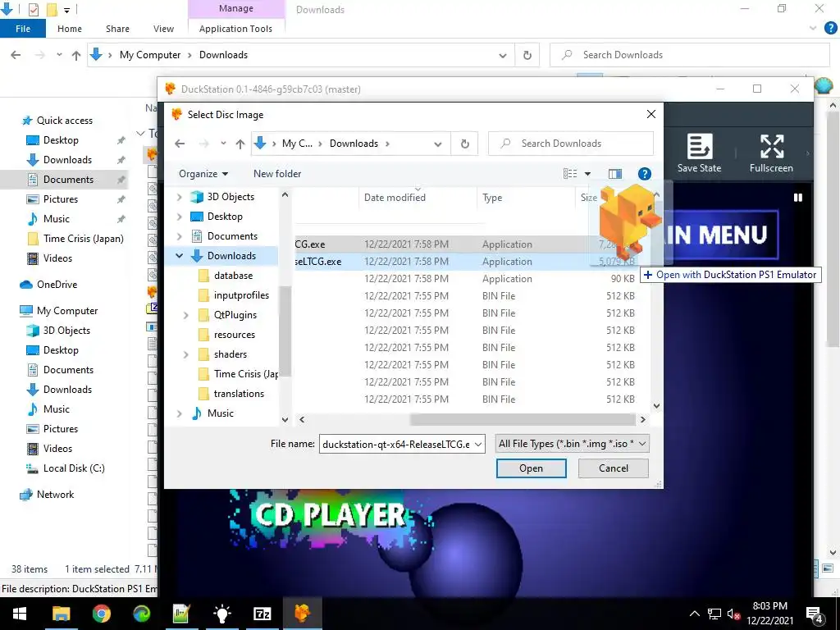Viewport: 840px width, 630px height.
Task: Change view layout in file dialog
Action: point(570,174)
